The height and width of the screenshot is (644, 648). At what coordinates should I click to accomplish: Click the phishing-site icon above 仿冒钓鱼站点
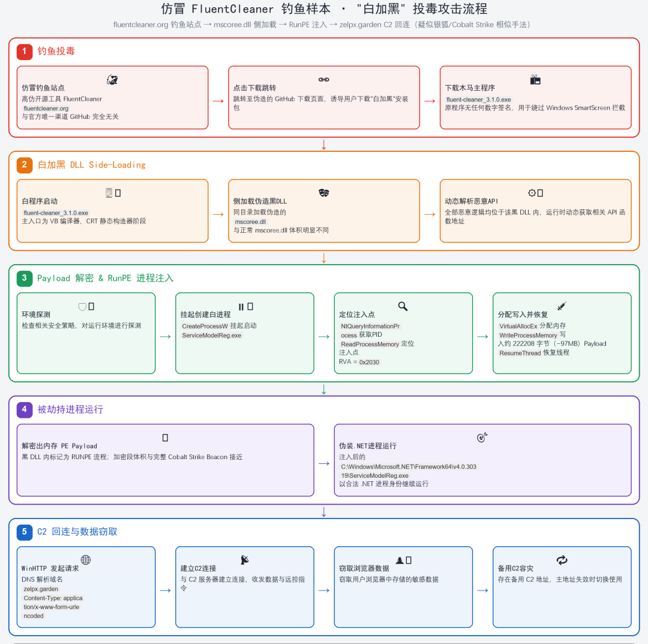tap(112, 80)
